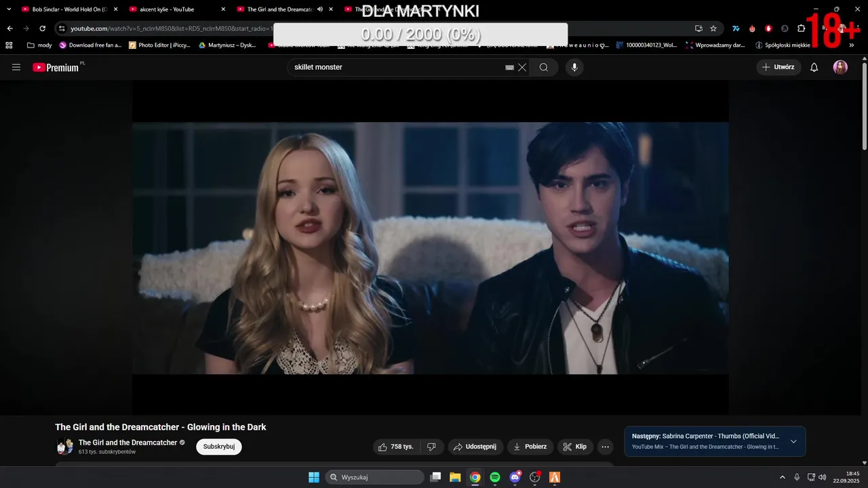Image resolution: width=868 pixels, height=488 pixels.
Task: Open Task View on taskbar
Action: pyautogui.click(x=436, y=477)
